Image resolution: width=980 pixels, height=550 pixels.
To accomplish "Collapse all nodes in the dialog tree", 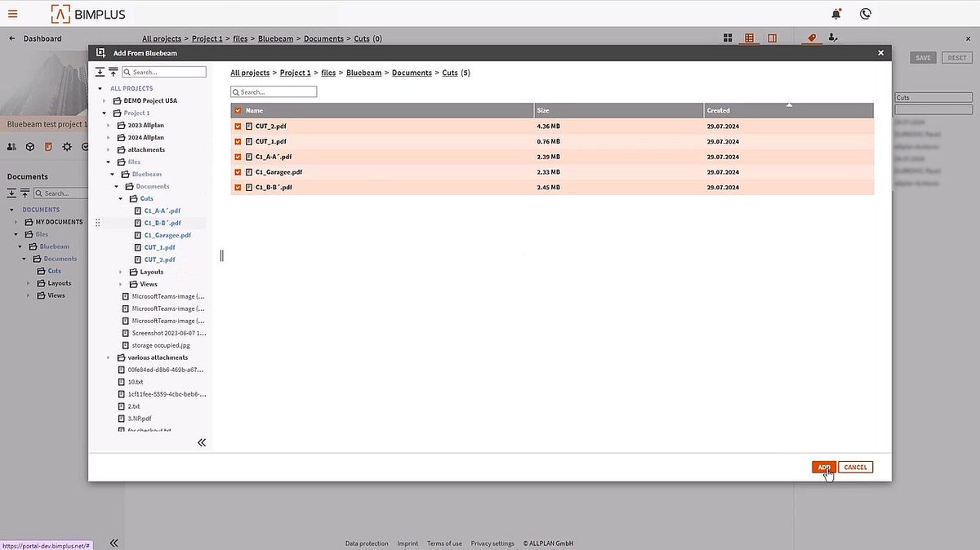I will tap(113, 73).
